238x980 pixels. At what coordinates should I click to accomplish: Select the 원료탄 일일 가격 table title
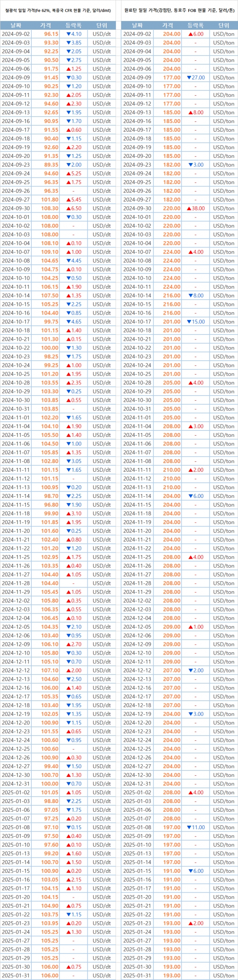coord(179,10)
